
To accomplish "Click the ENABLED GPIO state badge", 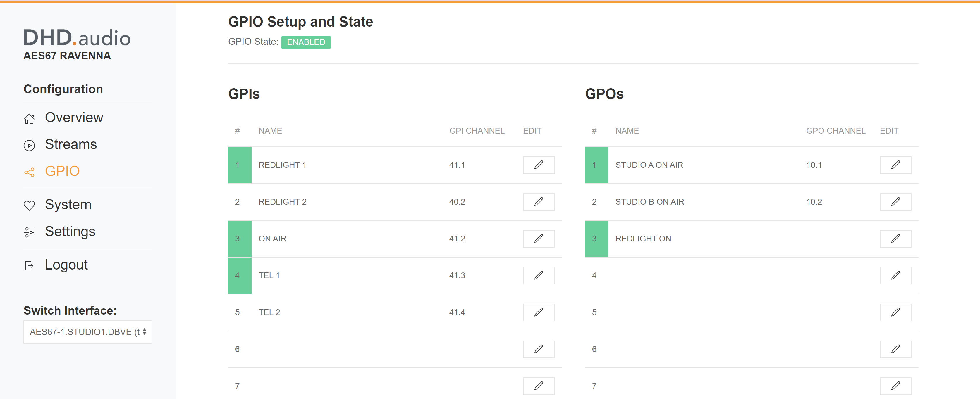I will click(x=306, y=42).
